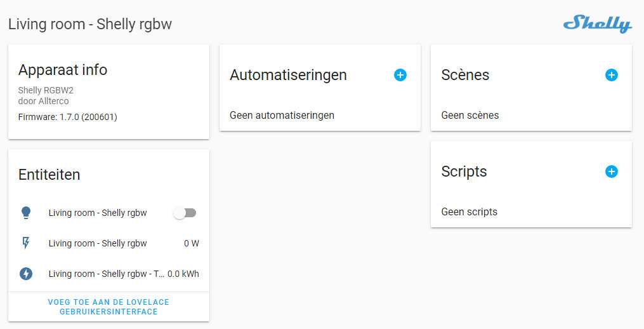This screenshot has width=644, height=329.
Task: Open the total energy entity row label
Action: tap(106, 274)
